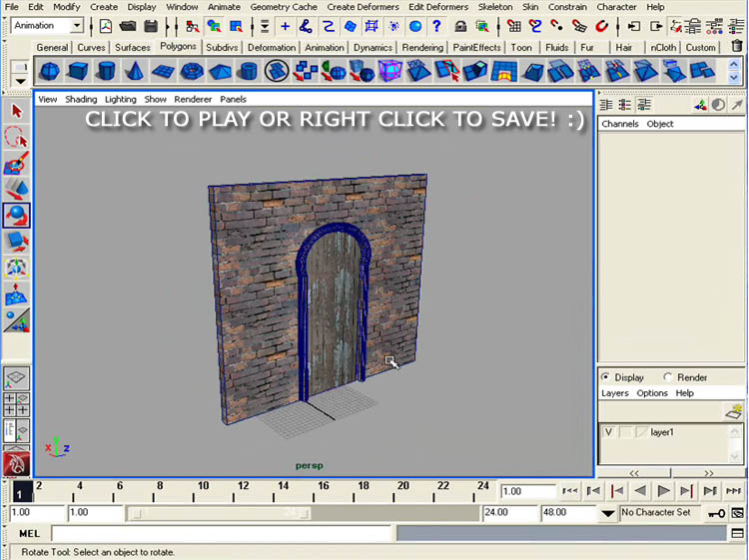Screen dimensions: 749x560
Task: Select the Display radio button
Action: click(606, 377)
